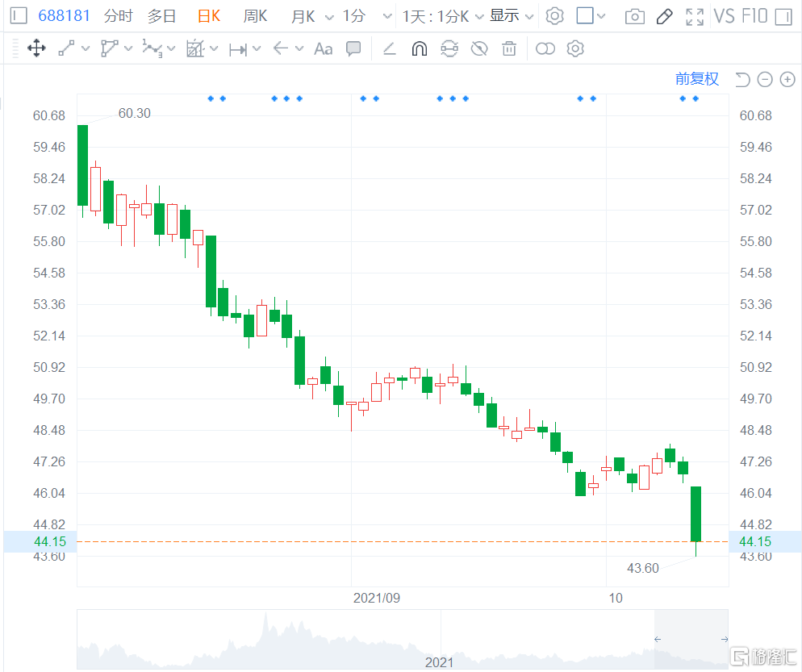Click the toolbar drag handle
802x672 pixels.
[15, 48]
